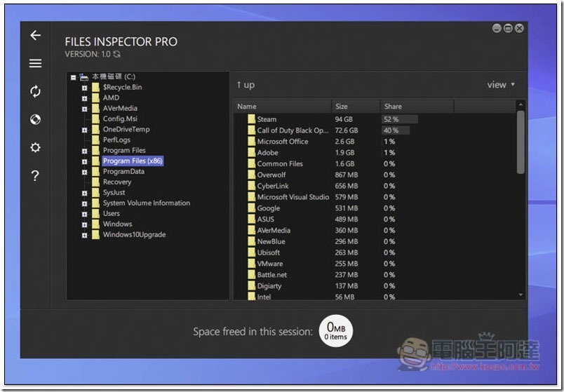Select the Microsoft Office row
The height and width of the screenshot is (392, 564).
point(375,142)
